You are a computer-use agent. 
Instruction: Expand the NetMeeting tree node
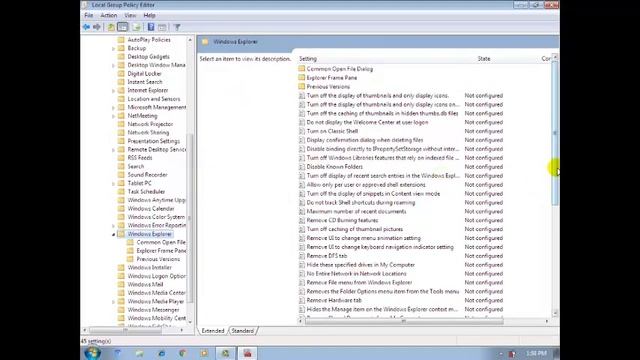tap(113, 116)
